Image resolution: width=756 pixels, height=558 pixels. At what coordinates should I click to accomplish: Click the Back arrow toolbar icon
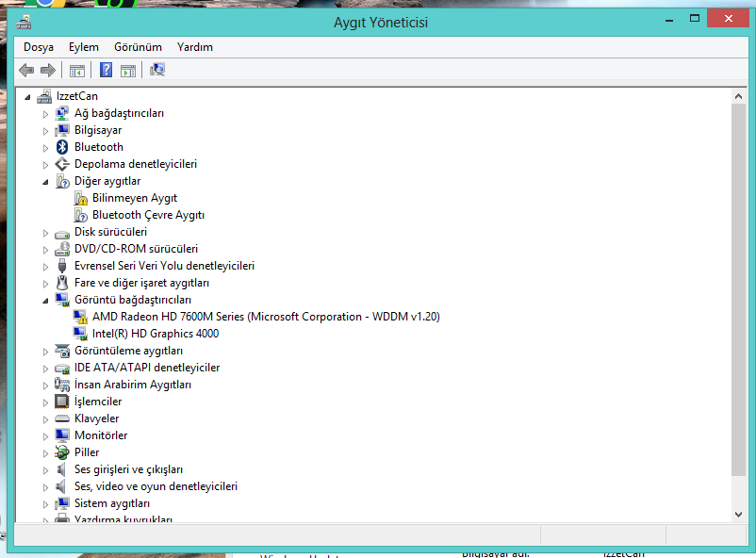[26, 71]
